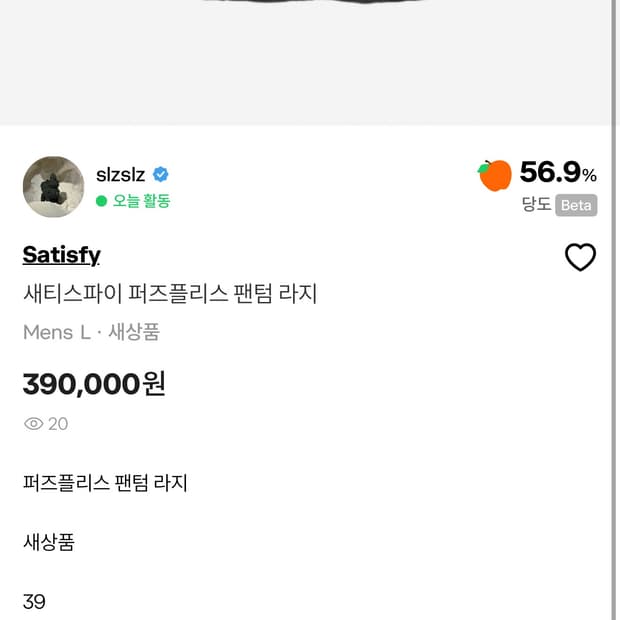Click the 56.9% sweetness score
620x620 pixels.
(x=557, y=173)
